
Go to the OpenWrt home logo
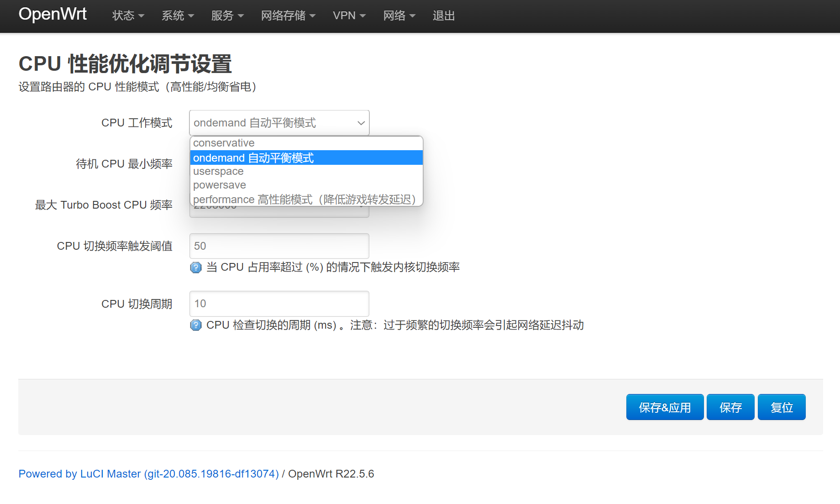click(x=52, y=15)
